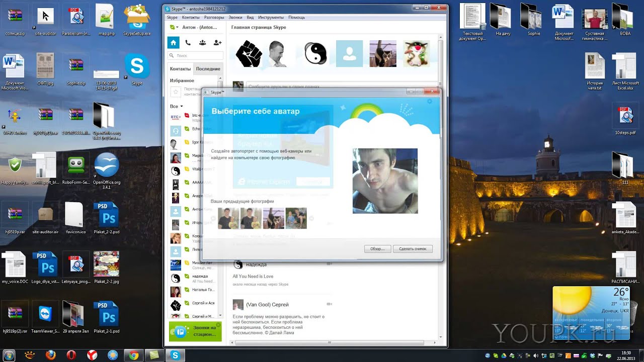This screenshot has height=362, width=644.
Task: Click the cartoon cat avatar on home page
Action: tap(417, 54)
